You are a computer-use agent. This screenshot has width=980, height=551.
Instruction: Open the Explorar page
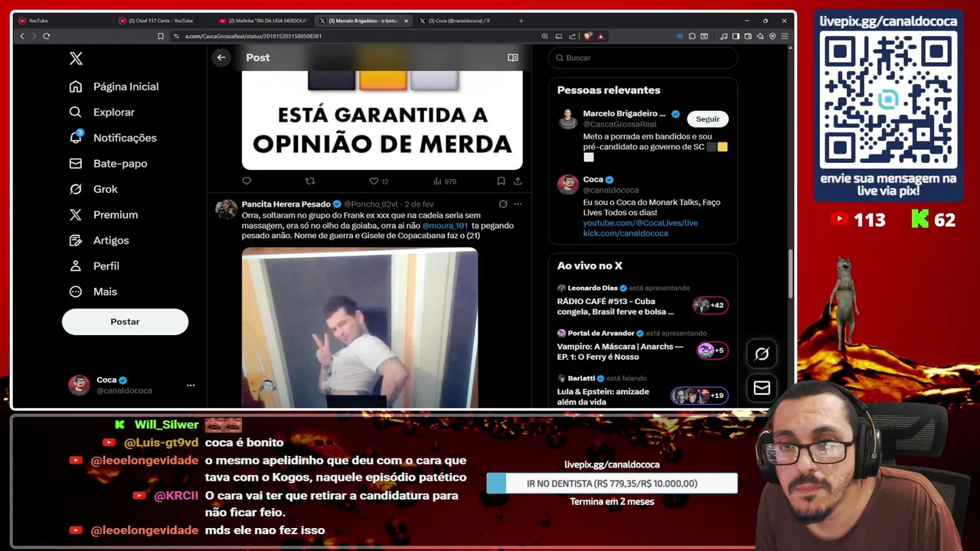click(x=102, y=112)
